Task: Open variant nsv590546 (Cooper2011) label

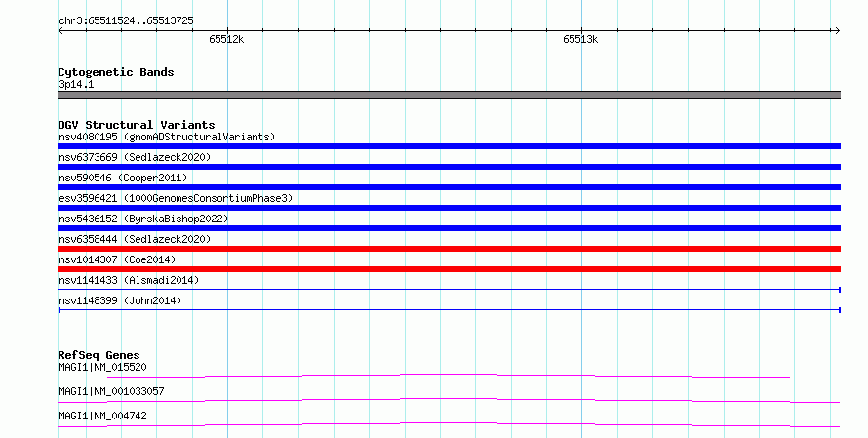Action: [123, 178]
